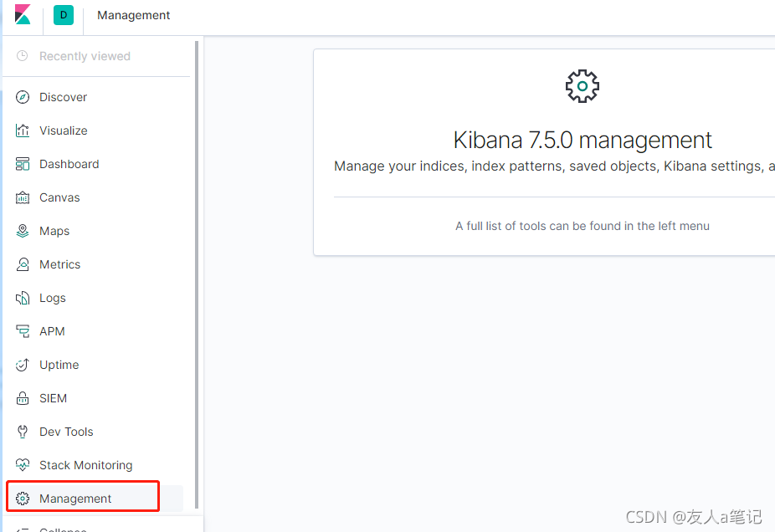Click the Kibana logo icon

[x=23, y=15]
